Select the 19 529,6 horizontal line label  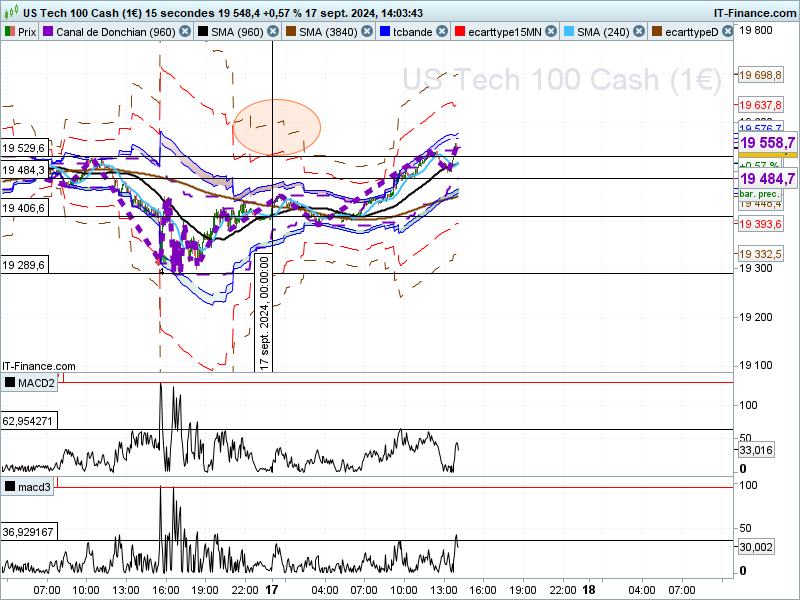tap(24, 148)
